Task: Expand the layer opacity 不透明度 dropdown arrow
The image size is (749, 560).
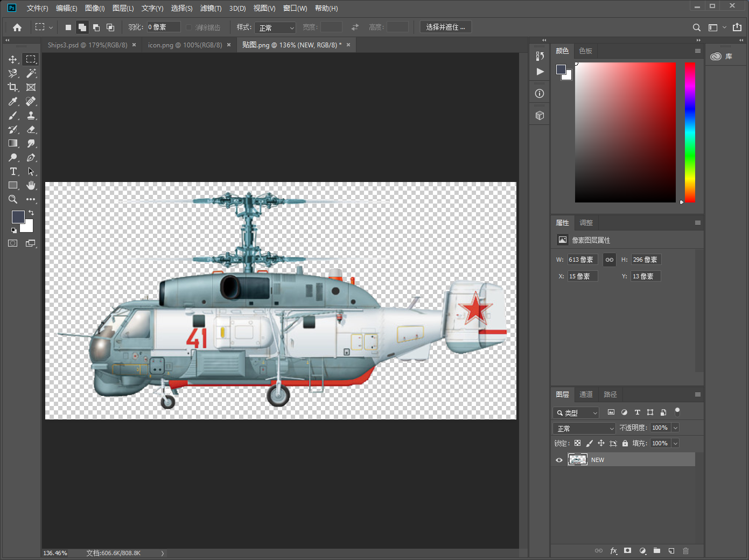Action: tap(675, 428)
